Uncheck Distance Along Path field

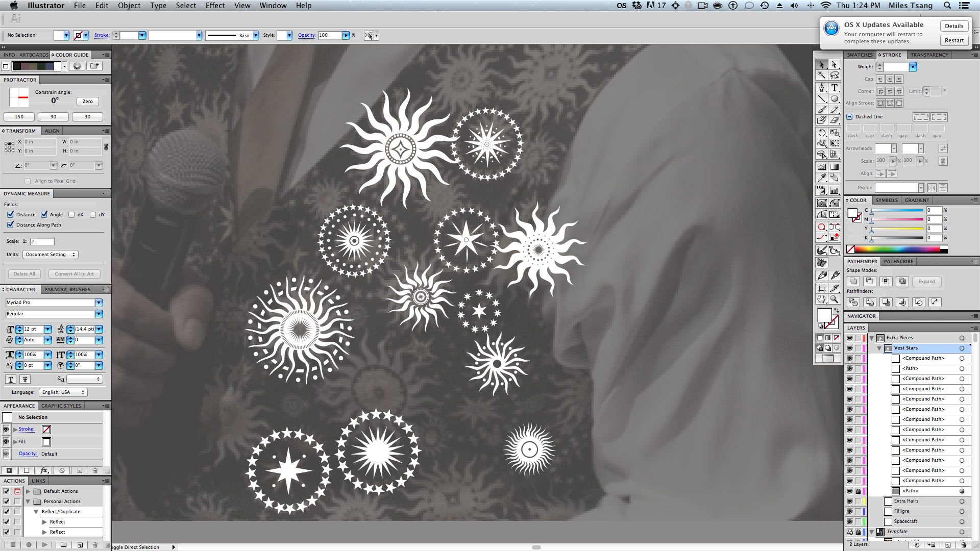[10, 225]
